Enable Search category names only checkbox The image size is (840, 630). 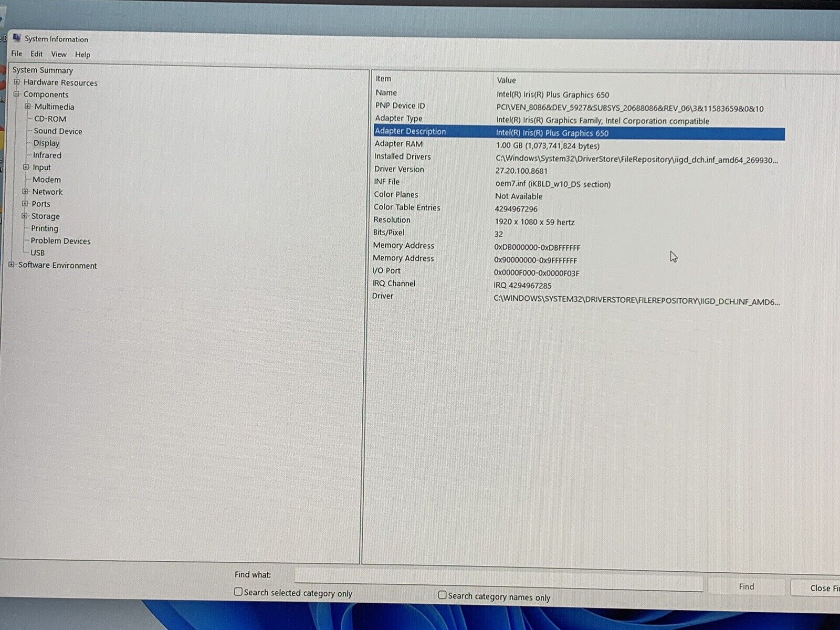[x=442, y=595]
